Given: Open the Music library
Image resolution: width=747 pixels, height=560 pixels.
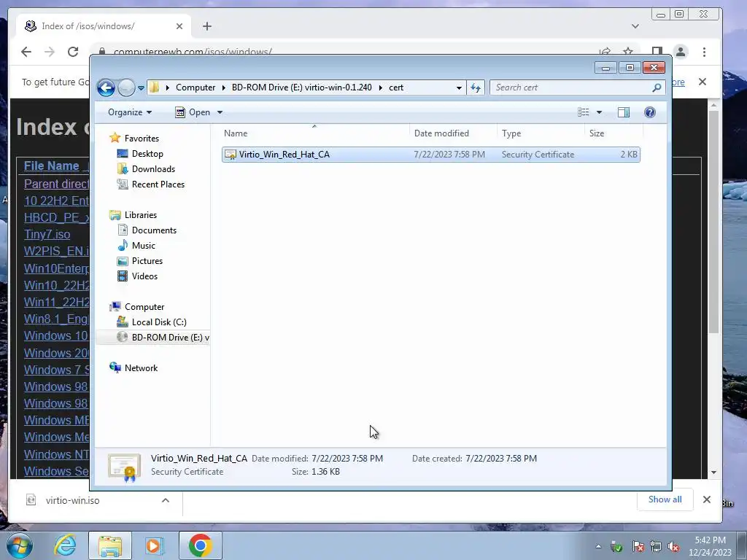Looking at the screenshot, I should point(144,246).
